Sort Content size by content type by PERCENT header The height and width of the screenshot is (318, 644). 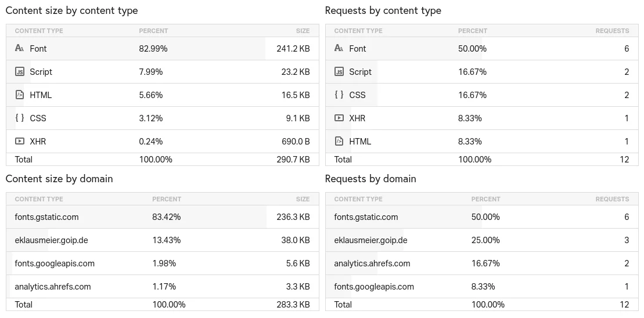pos(153,31)
